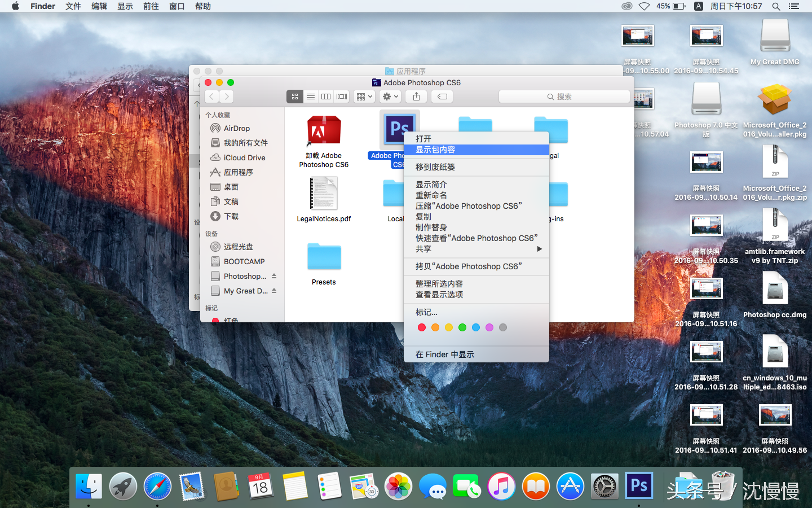Viewport: 812px width, 508px height.
Task: Open the arrange items dropdown
Action: click(364, 97)
